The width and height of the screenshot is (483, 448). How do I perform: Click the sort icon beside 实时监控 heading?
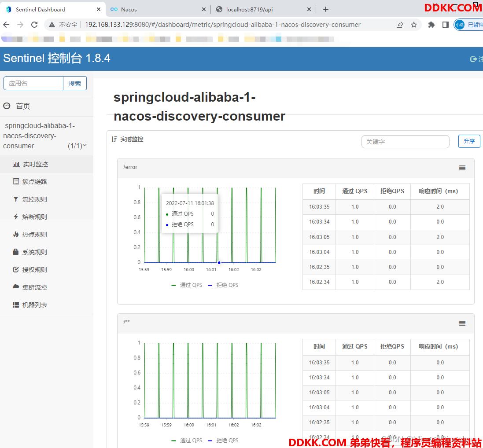(x=114, y=139)
